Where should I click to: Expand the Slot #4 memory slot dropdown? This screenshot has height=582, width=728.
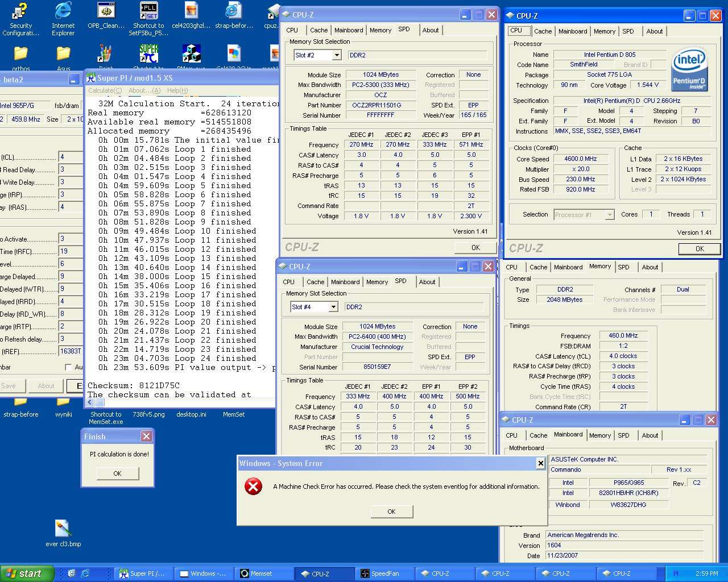click(x=333, y=307)
